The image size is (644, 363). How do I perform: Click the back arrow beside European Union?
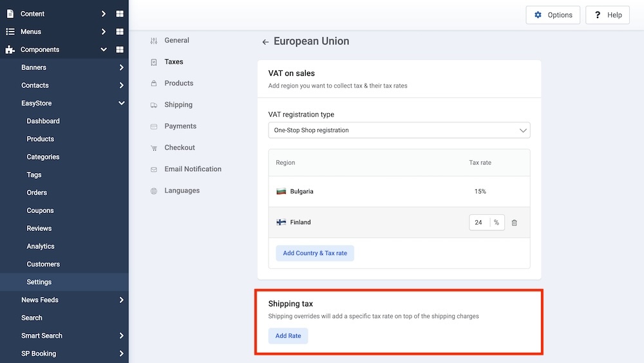pyautogui.click(x=265, y=42)
